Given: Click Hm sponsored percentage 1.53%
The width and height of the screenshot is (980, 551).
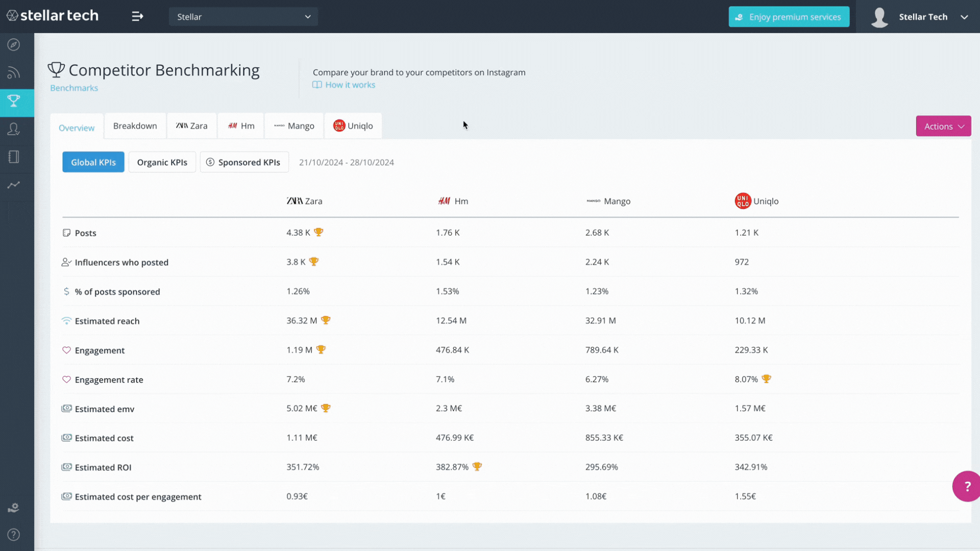Looking at the screenshot, I should [x=448, y=291].
